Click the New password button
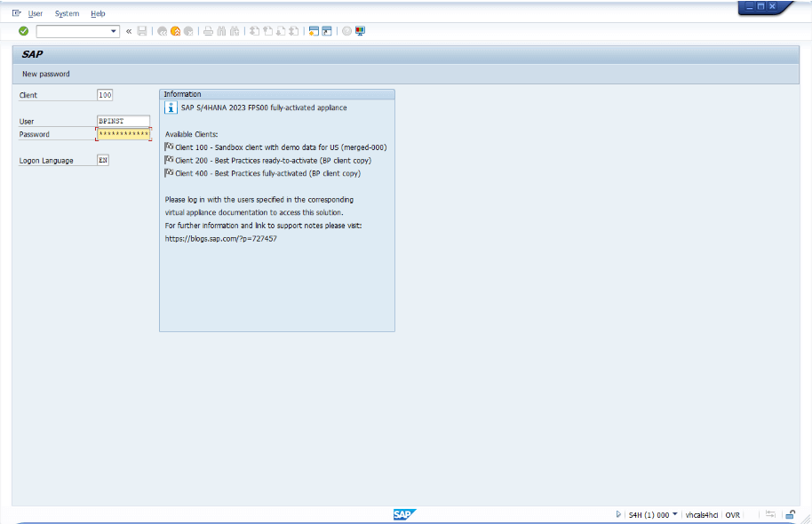The image size is (812, 524). (46, 74)
